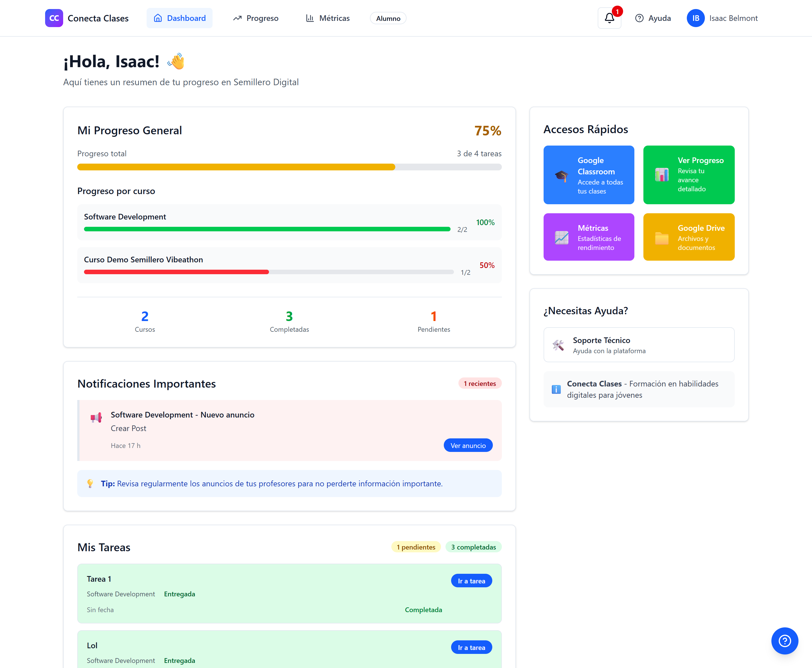Click Ir a tarea for Lol
Viewport: 812px width, 668px height.
coord(471,648)
